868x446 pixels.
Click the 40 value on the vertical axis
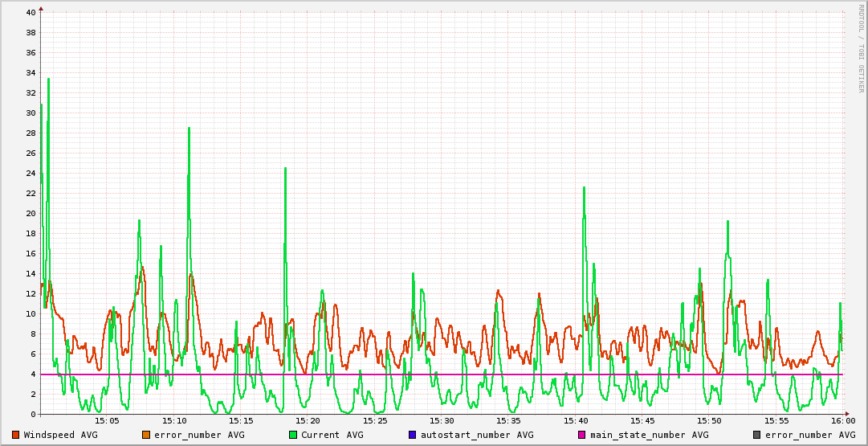point(31,13)
